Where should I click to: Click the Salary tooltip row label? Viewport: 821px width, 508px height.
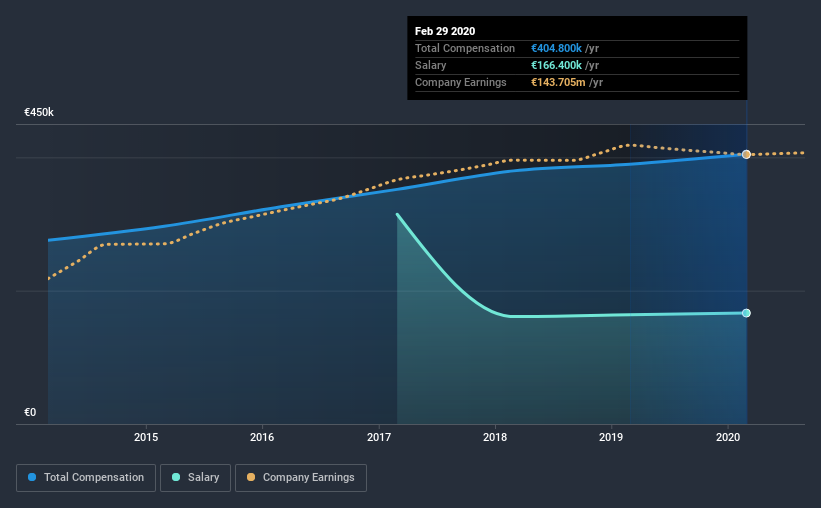click(430, 65)
